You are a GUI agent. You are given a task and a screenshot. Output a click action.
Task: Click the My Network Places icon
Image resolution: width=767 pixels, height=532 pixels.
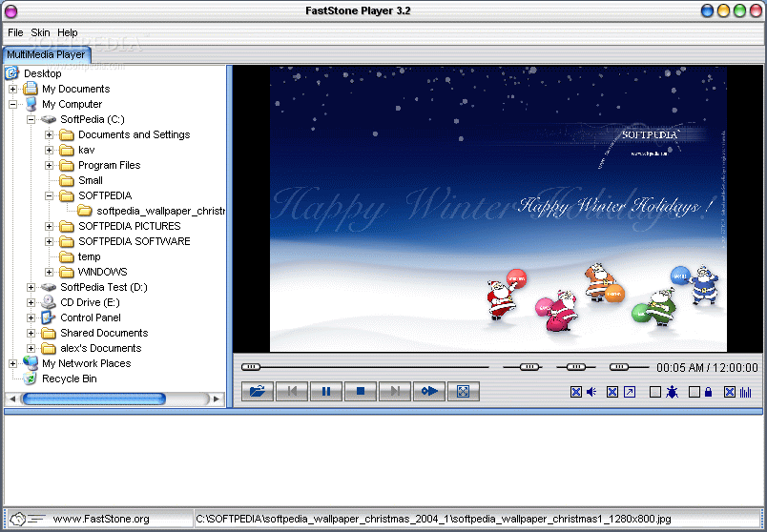pos(31,363)
